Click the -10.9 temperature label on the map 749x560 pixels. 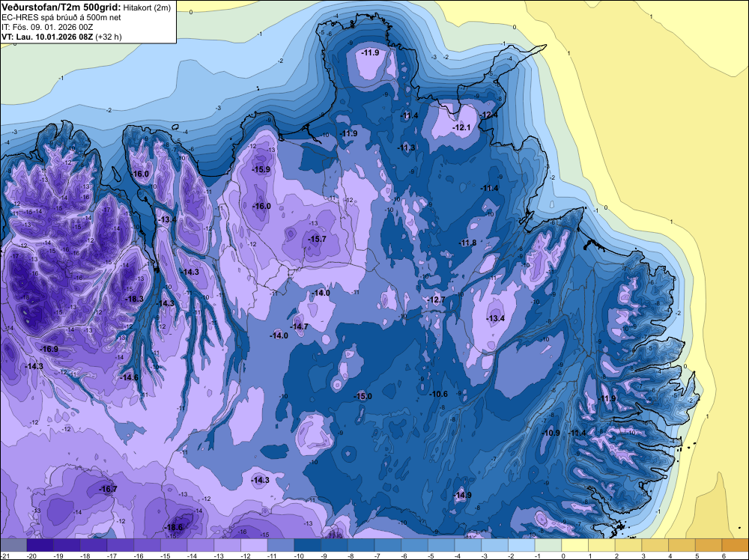pyautogui.click(x=551, y=433)
